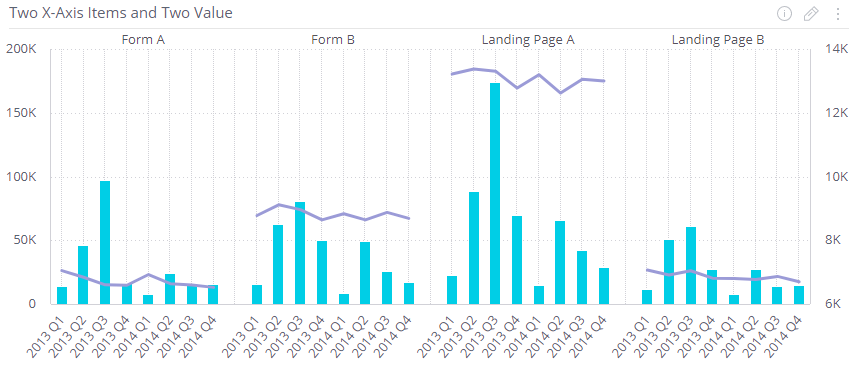
Task: Click Form B's 2014 Q2 bar
Action: (365, 273)
